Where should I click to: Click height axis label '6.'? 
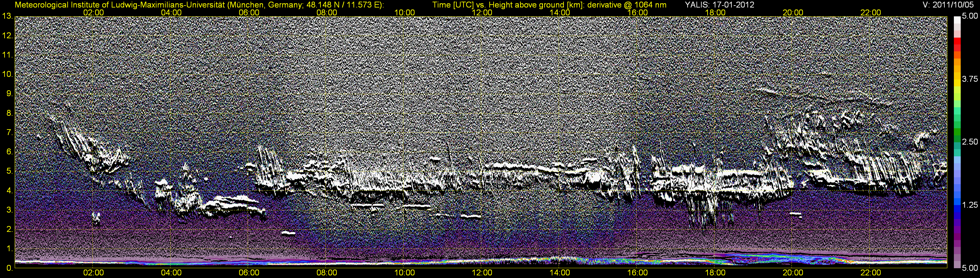point(9,152)
